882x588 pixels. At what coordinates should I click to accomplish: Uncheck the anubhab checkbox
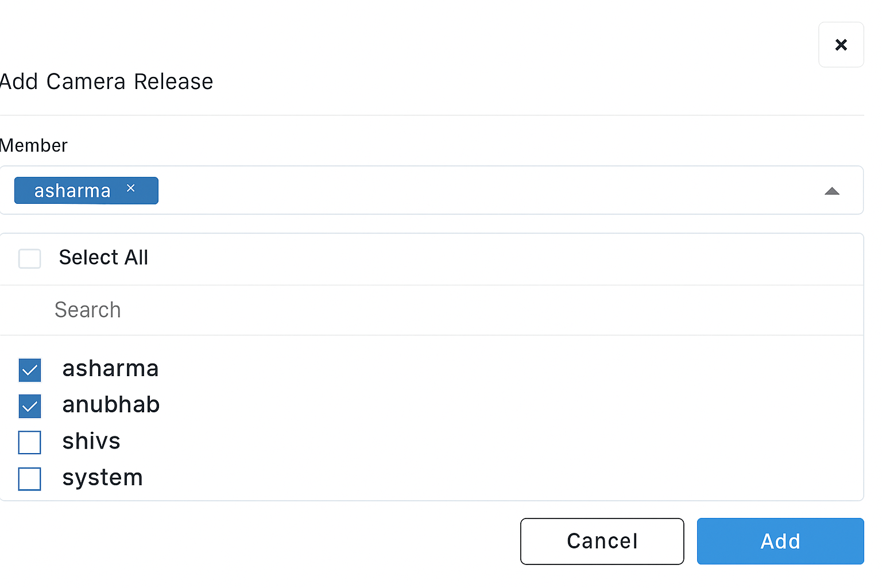[30, 407]
